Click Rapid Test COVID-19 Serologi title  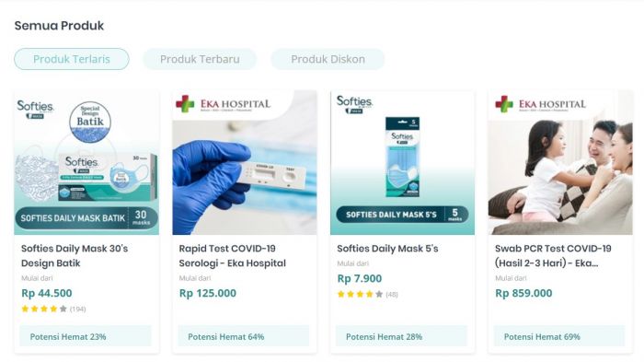[233, 255]
